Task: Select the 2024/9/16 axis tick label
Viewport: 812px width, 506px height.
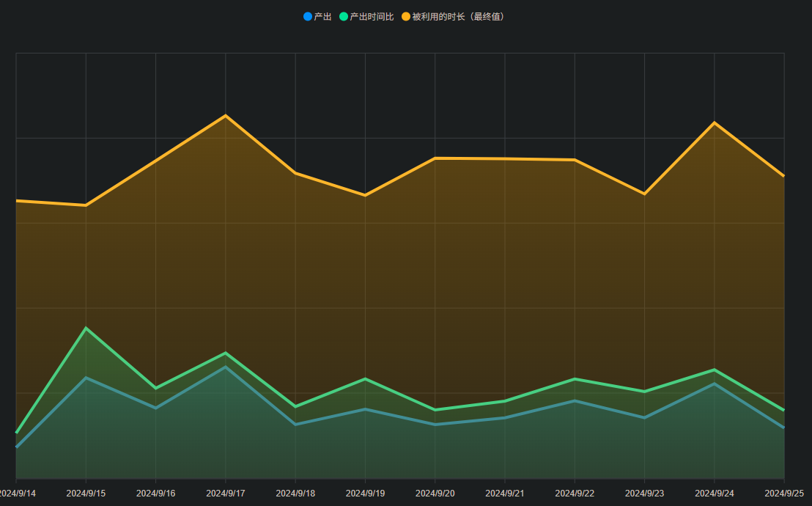Action: coord(155,494)
